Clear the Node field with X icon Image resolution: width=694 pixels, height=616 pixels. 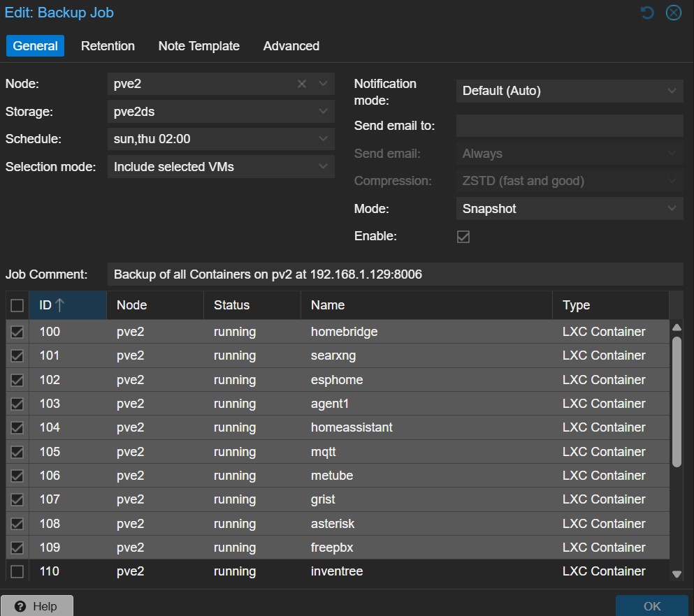(x=302, y=84)
